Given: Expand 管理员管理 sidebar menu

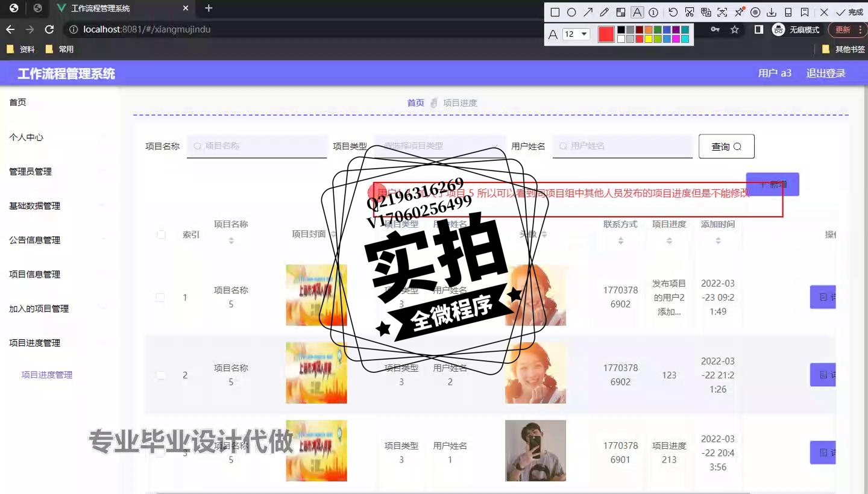Looking at the screenshot, I should click(x=59, y=172).
